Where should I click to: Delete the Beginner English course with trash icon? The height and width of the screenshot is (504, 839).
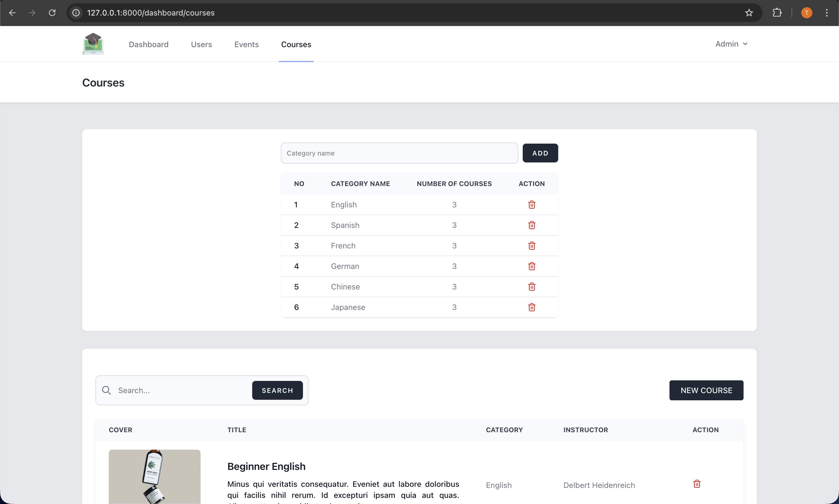(697, 483)
